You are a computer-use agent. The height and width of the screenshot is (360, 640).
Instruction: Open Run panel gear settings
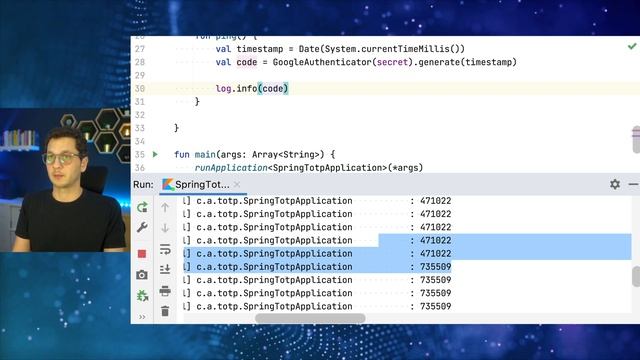pos(615,184)
